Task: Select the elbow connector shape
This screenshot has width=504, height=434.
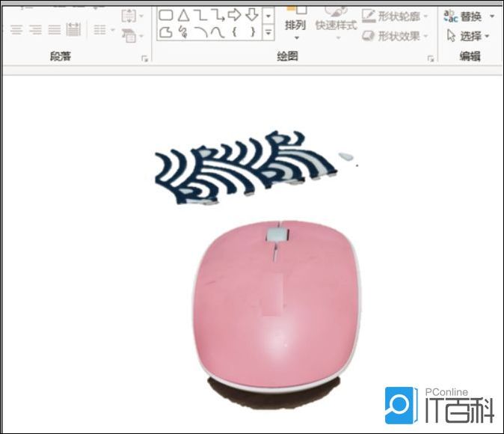Action: click(201, 15)
